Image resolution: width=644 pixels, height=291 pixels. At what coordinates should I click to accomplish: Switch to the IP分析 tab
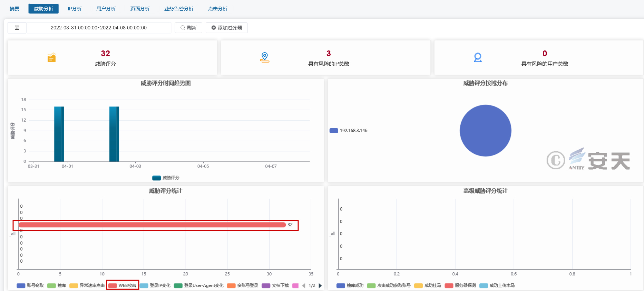point(75,9)
